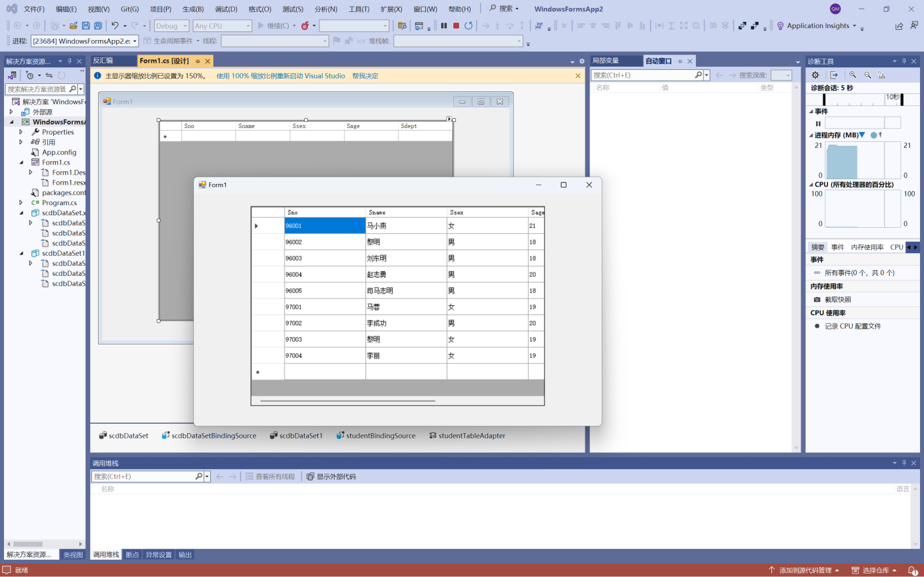Click the 所有事件 summary entry
The image size is (924, 577).
(859, 273)
